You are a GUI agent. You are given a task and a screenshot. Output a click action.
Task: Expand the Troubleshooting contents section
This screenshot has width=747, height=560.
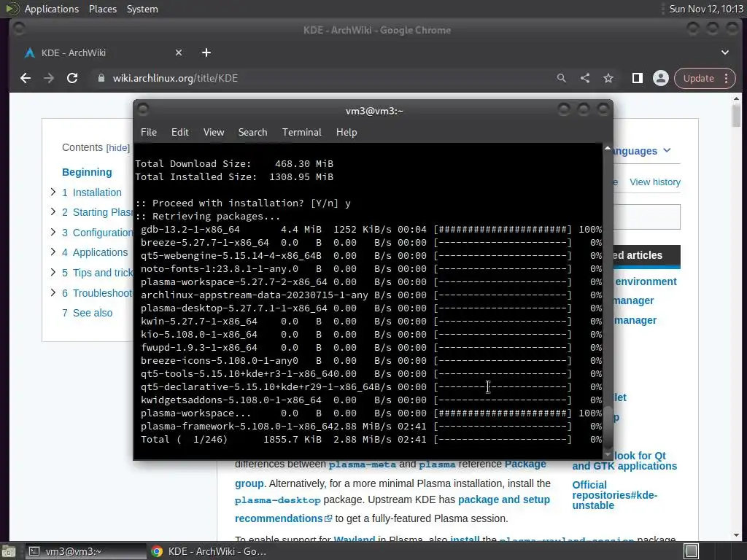click(x=53, y=292)
